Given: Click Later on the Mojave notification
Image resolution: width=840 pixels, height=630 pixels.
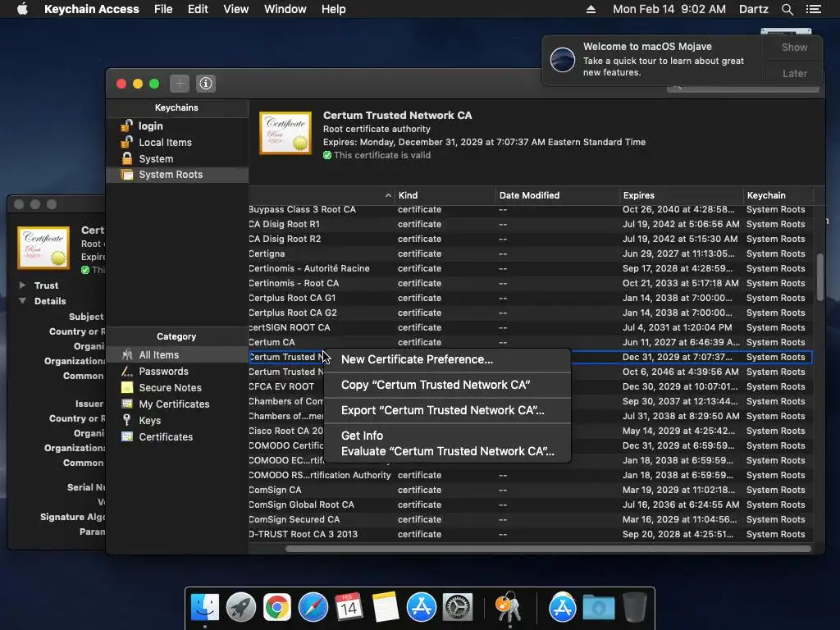Looking at the screenshot, I should click(x=794, y=73).
